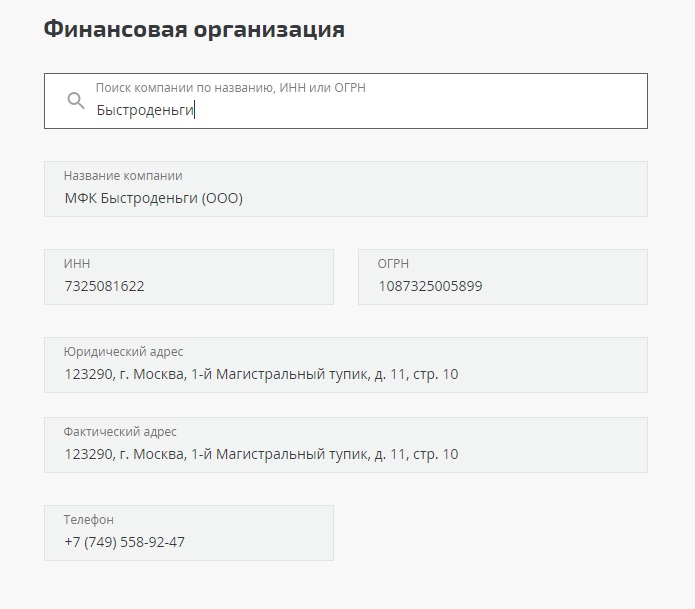Click the Фактический адрес label
Image resolution: width=695 pixels, height=609 pixels.
pos(120,432)
